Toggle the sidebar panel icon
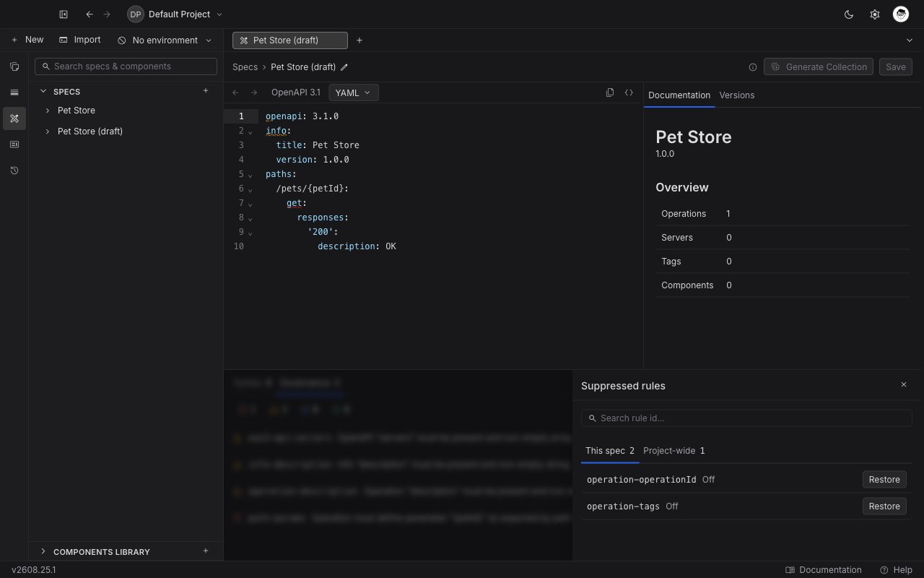The image size is (924, 578). click(64, 14)
